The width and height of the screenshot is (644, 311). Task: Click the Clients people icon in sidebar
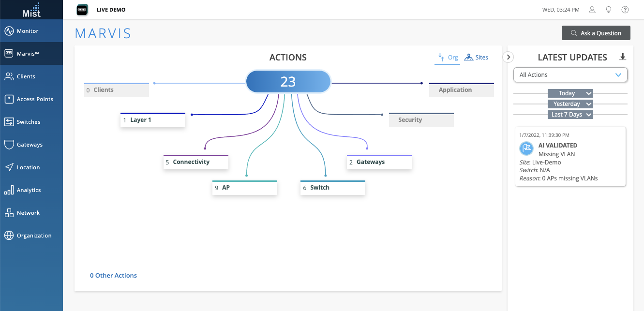tap(9, 76)
